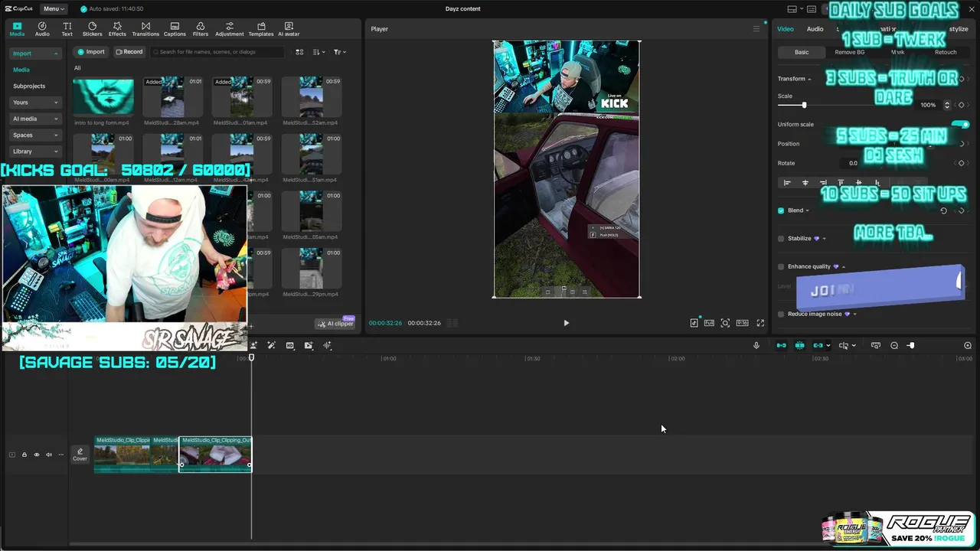This screenshot has width=980, height=551.
Task: Toggle the auto snapping icon
Action: [799, 346]
